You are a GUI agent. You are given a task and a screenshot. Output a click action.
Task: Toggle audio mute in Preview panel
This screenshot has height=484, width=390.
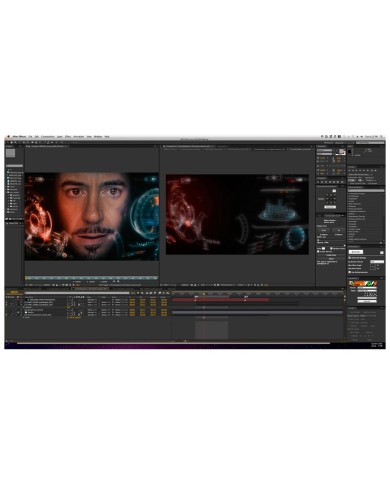click(x=368, y=170)
